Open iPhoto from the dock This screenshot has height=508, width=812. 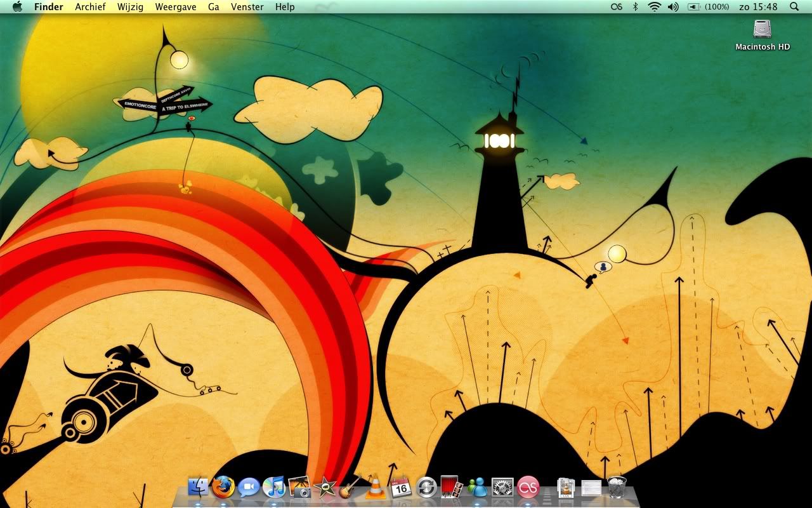(299, 487)
